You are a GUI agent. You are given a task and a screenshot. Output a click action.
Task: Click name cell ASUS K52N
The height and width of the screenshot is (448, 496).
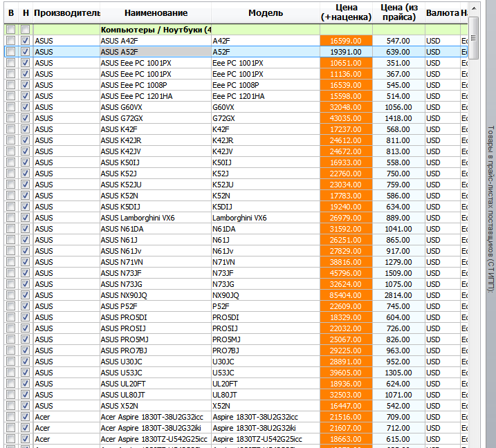156,196
